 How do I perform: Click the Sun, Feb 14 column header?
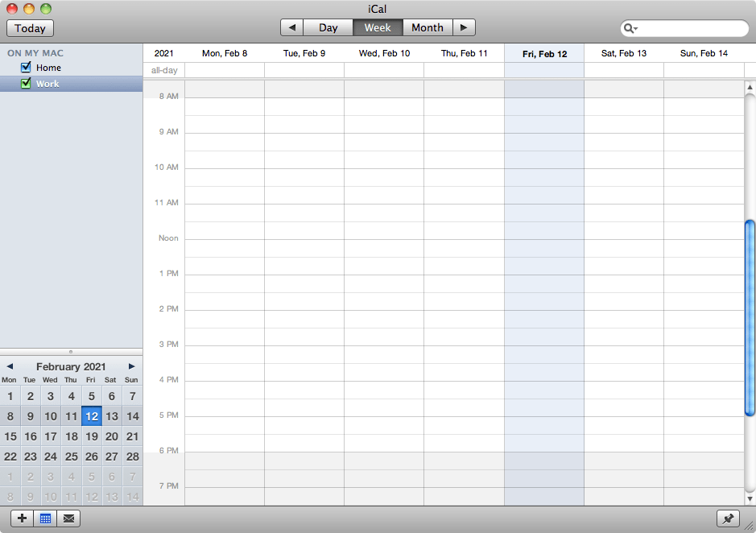(704, 53)
